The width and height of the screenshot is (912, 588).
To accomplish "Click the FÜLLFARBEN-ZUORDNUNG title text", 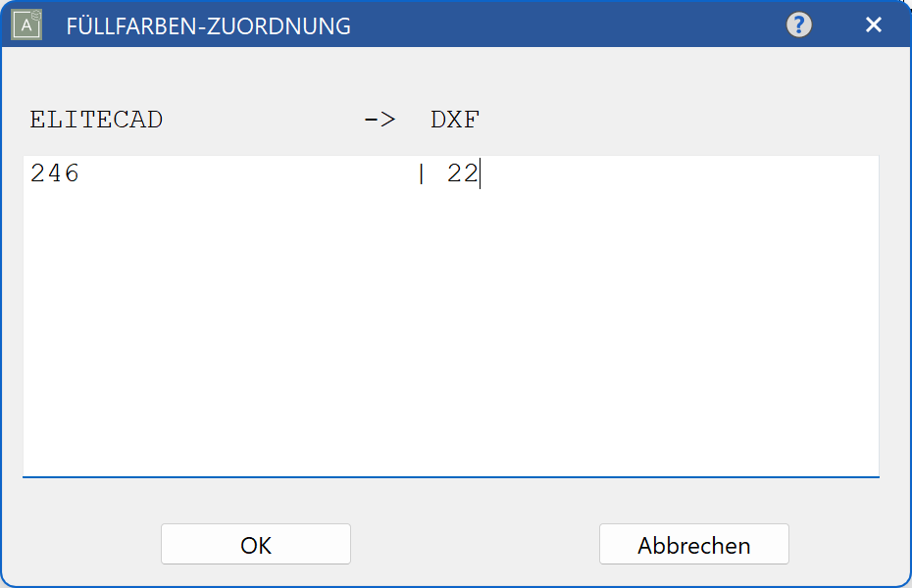I will 206,26.
